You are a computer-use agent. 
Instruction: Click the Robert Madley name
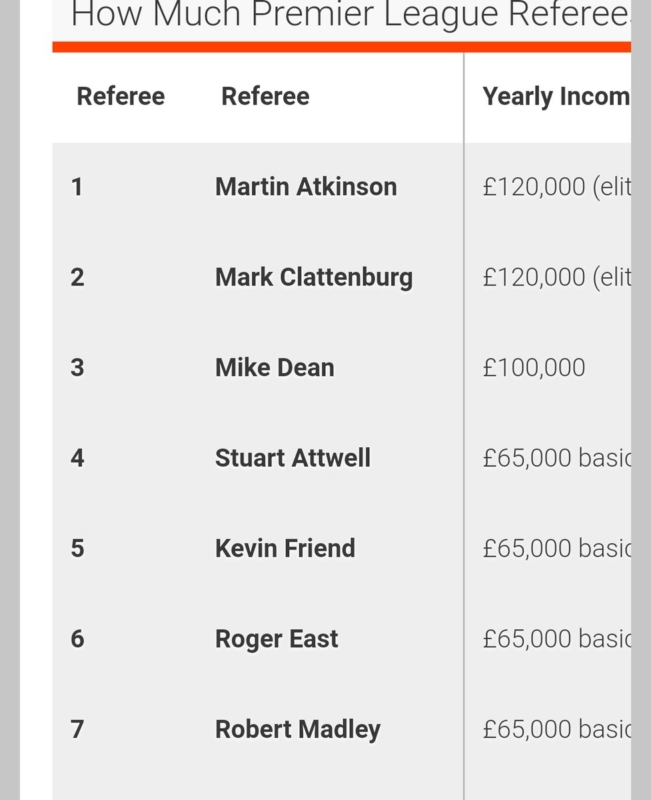(297, 729)
